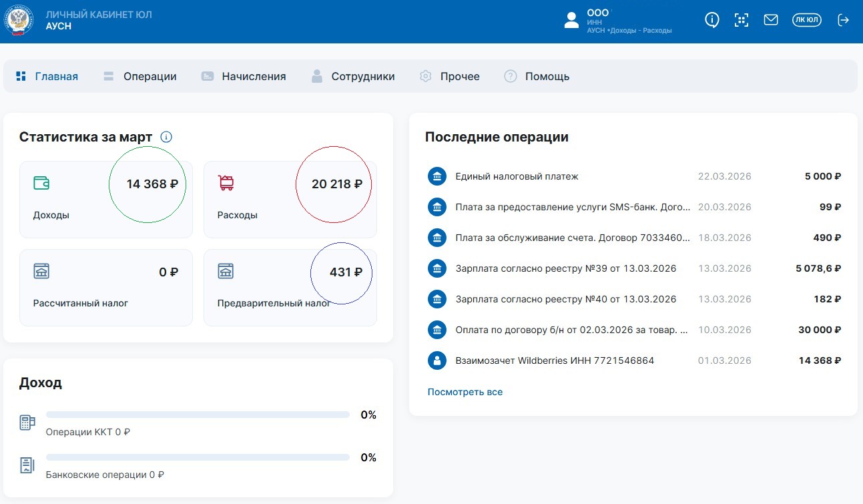Click the info icon near Статистика за март
863x504 pixels.
[x=166, y=137]
